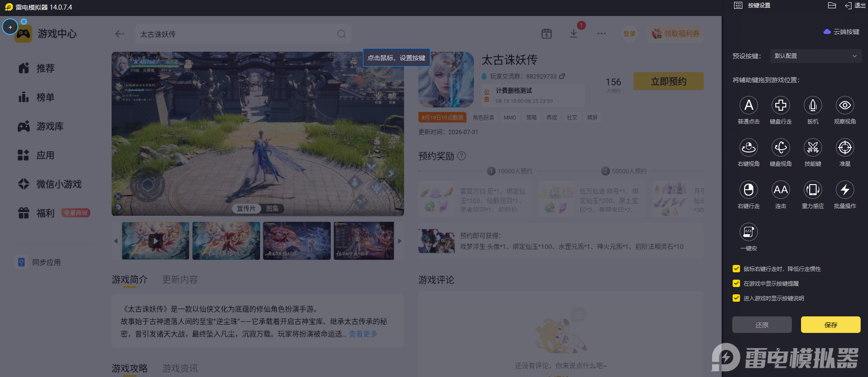Click the 登录 login button
This screenshot has width=868, height=377.
(629, 34)
